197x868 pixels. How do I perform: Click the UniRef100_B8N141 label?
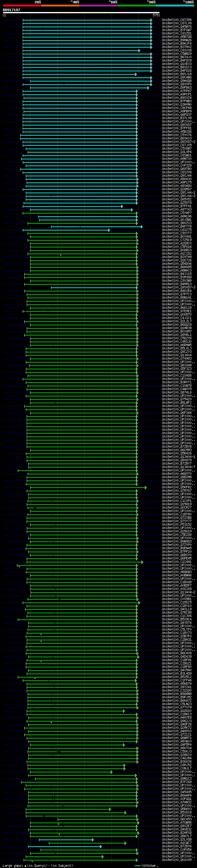pyautogui.click(x=177, y=297)
